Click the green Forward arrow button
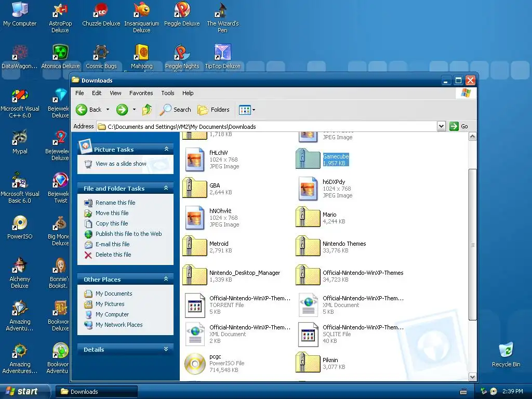The image size is (532, 399). [x=122, y=110]
